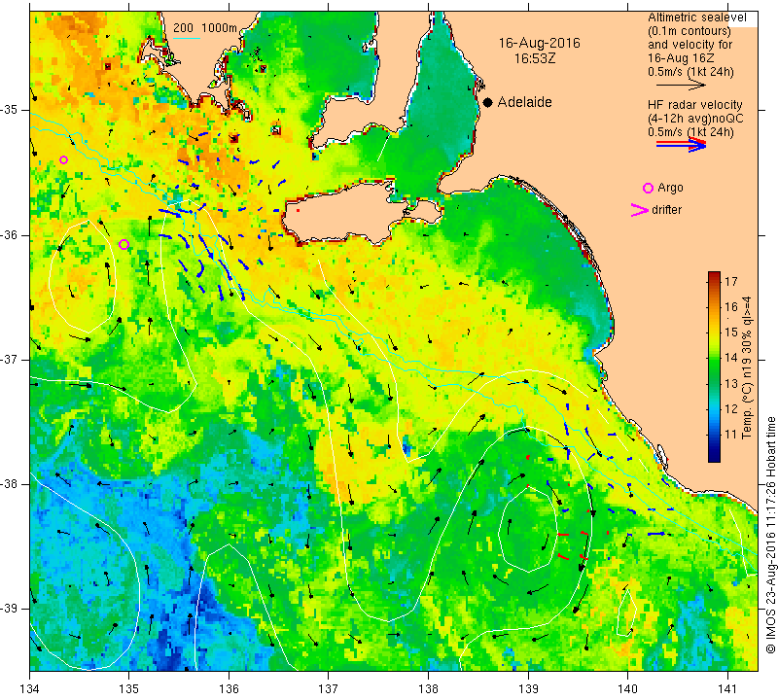Click the magenta drifter symbol in the legend
778x700 pixels.
(640, 210)
